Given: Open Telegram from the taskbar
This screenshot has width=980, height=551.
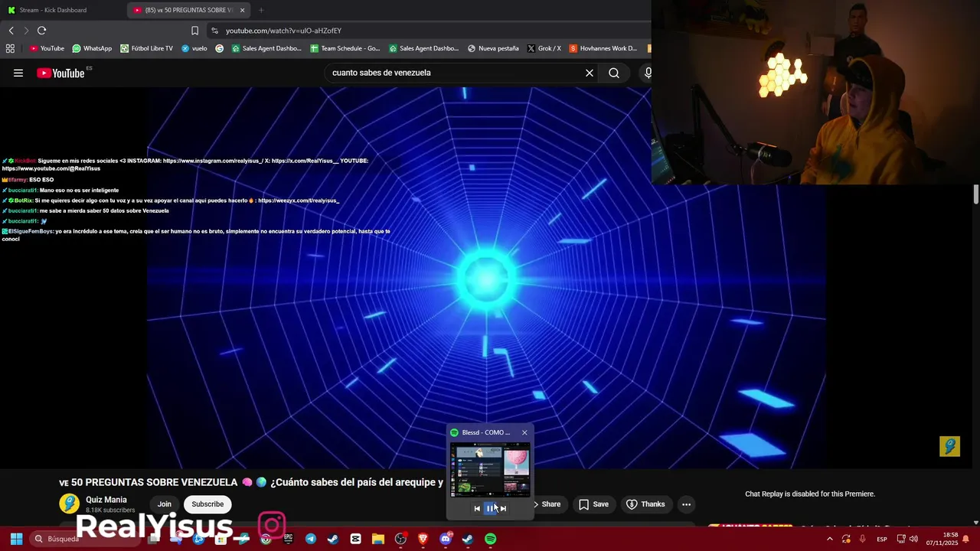Looking at the screenshot, I should (311, 539).
